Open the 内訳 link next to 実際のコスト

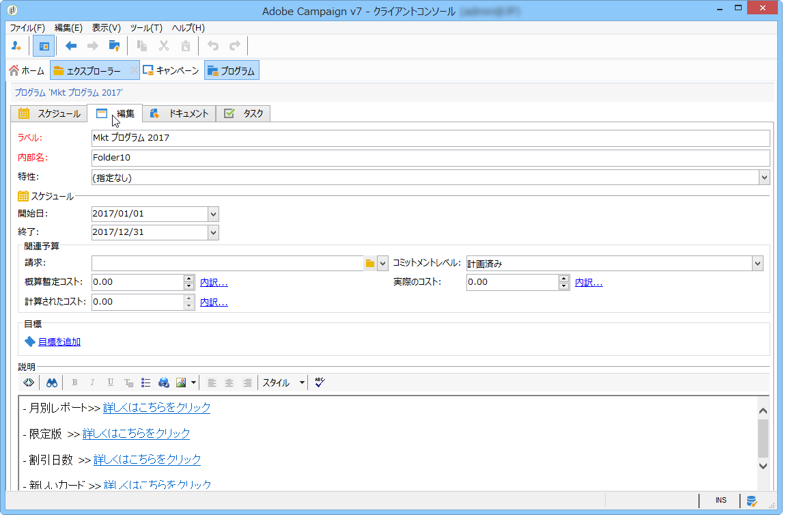tap(589, 282)
